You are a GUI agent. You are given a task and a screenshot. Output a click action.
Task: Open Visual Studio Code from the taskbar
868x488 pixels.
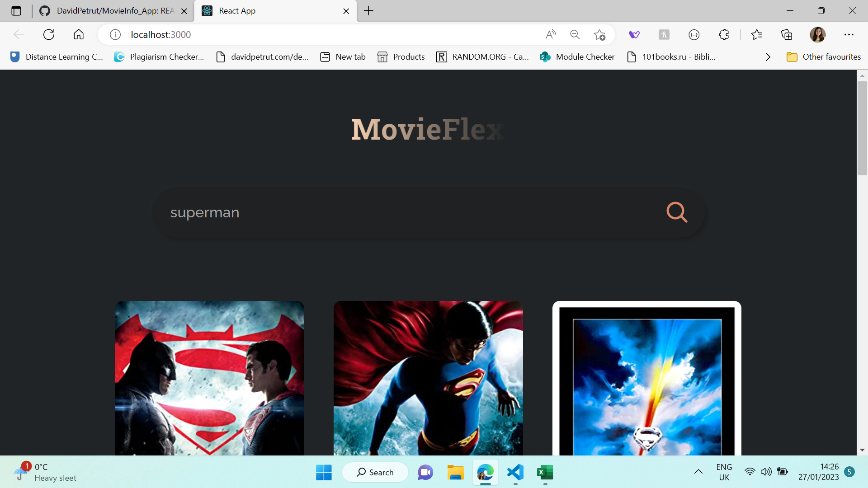(x=515, y=472)
